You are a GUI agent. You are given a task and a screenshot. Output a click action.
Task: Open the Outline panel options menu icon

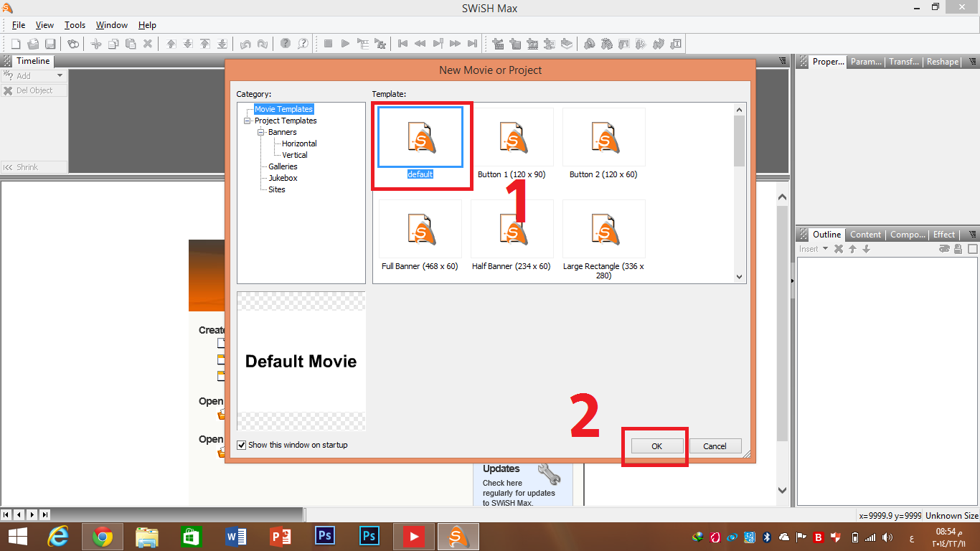pos(972,235)
